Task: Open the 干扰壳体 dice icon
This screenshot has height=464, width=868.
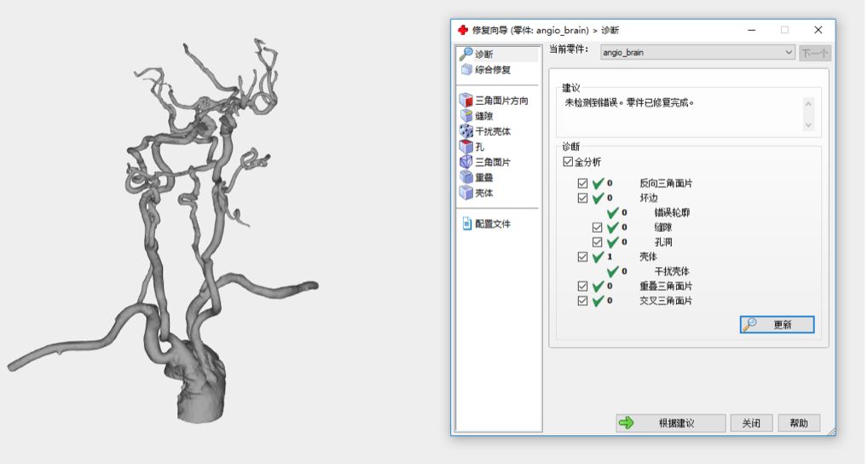Action: 466,131
